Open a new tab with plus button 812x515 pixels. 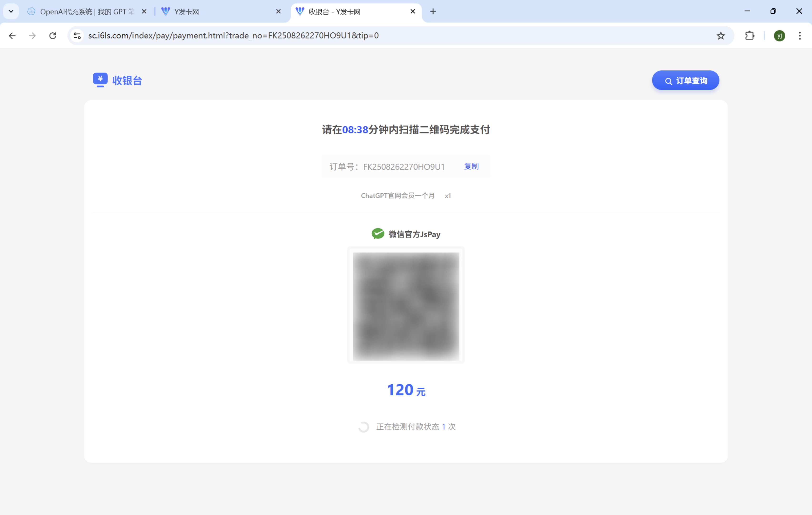[x=433, y=11]
